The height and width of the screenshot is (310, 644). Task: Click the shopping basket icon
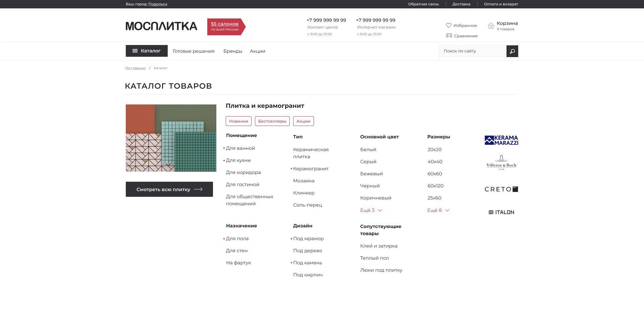pos(491,26)
